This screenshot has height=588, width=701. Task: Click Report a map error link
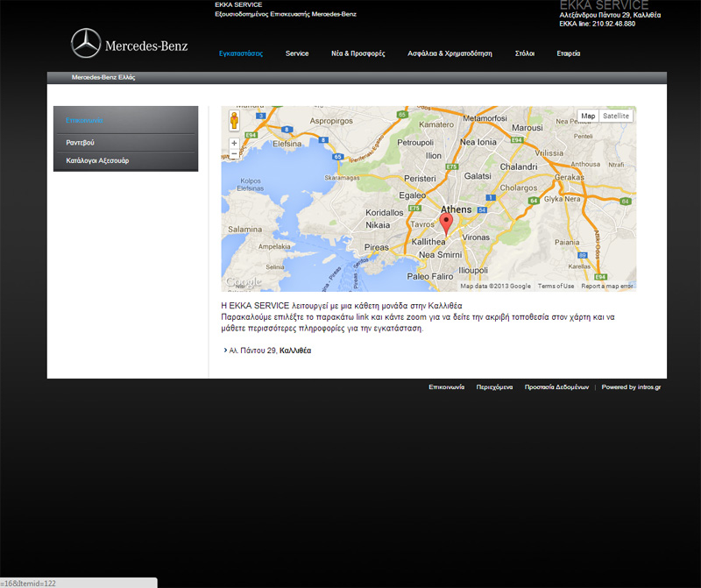coord(606,286)
